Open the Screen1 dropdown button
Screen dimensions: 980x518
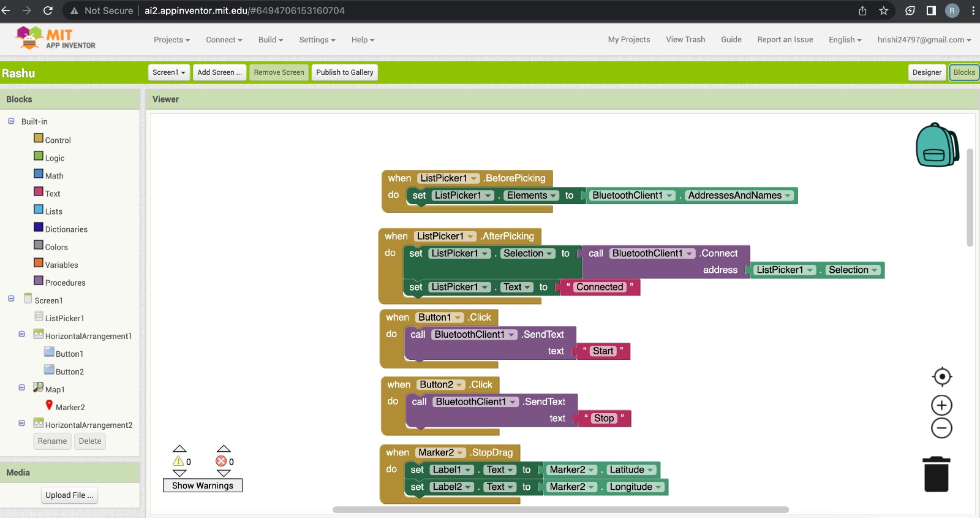[169, 72]
